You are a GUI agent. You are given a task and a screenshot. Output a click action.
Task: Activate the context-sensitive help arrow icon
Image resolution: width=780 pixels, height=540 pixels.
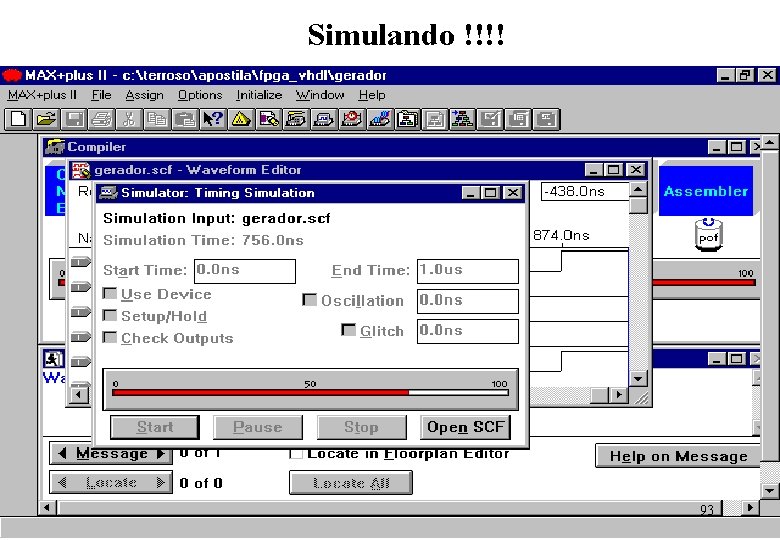(213, 119)
